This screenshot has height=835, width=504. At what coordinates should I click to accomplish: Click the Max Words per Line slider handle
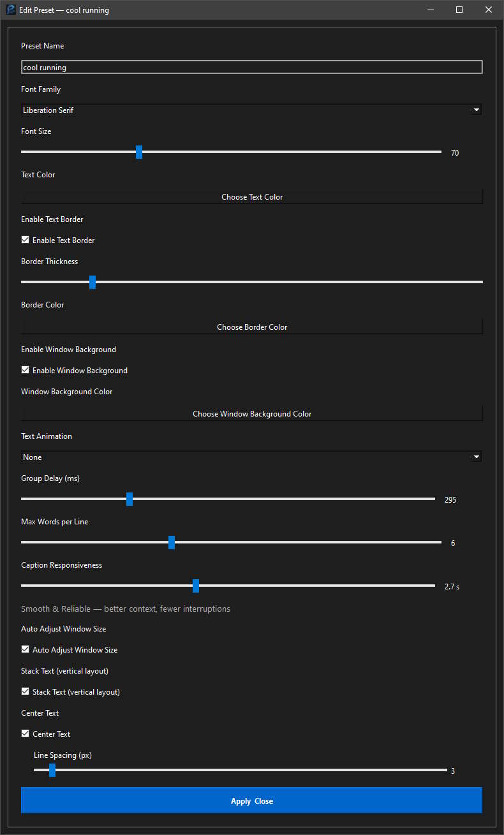click(172, 542)
